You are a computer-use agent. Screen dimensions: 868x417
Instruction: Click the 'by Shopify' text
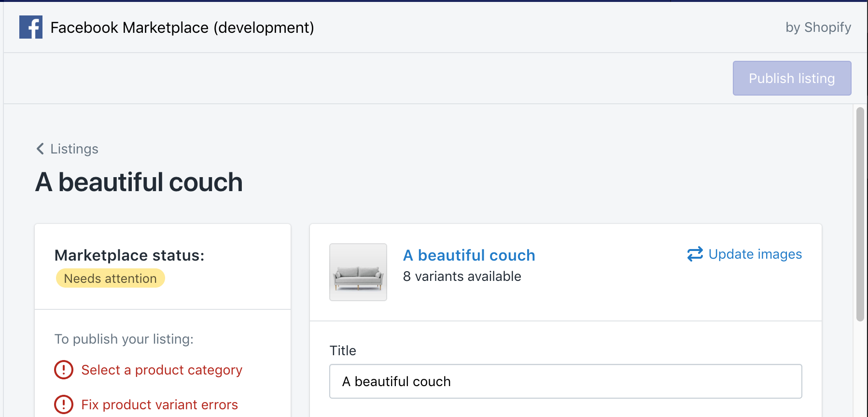tap(818, 28)
